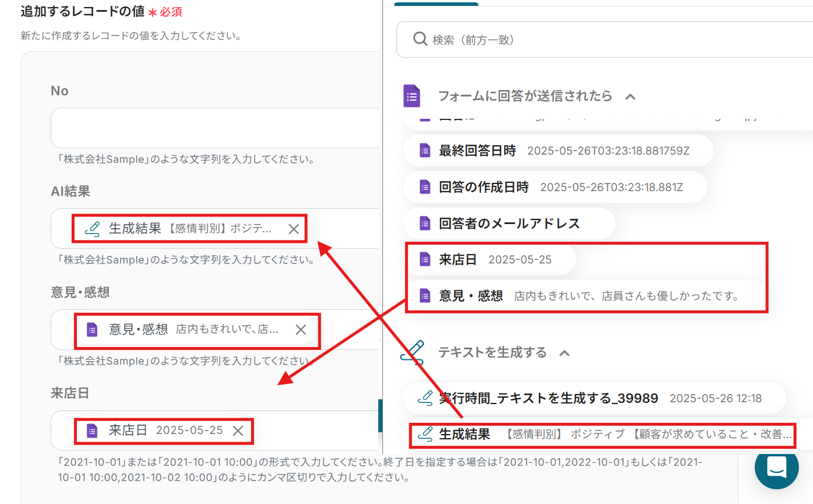Select 回答者のメールアドレス output item
The width and height of the screenshot is (813, 504).
tap(509, 223)
